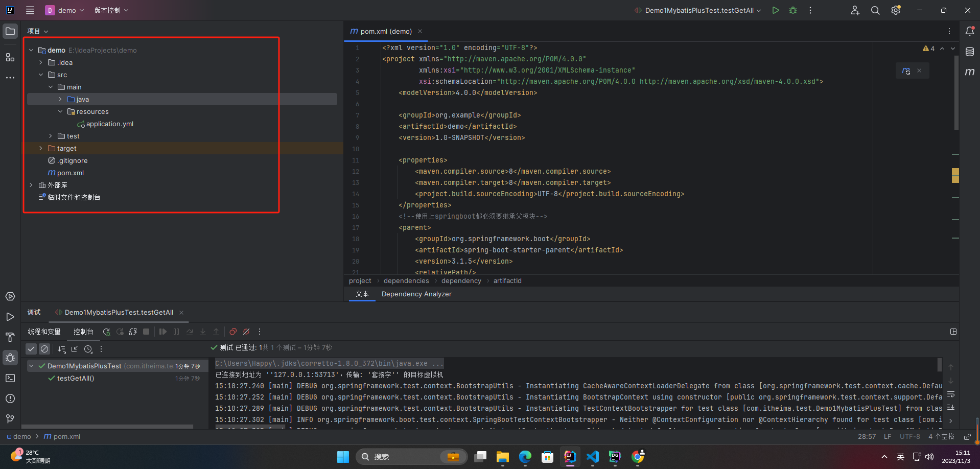This screenshot has width=980, height=469.
Task: Open more run actions next to debug button
Action: (x=810, y=10)
